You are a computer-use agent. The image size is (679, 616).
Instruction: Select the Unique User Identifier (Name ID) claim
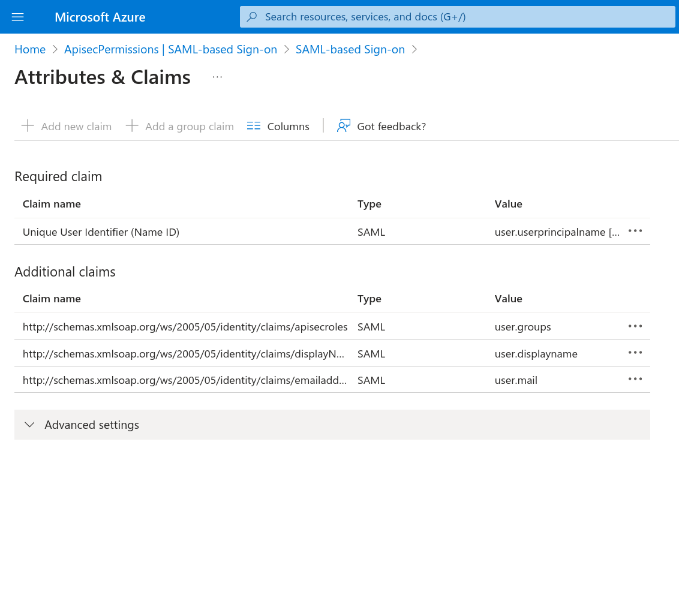click(101, 232)
